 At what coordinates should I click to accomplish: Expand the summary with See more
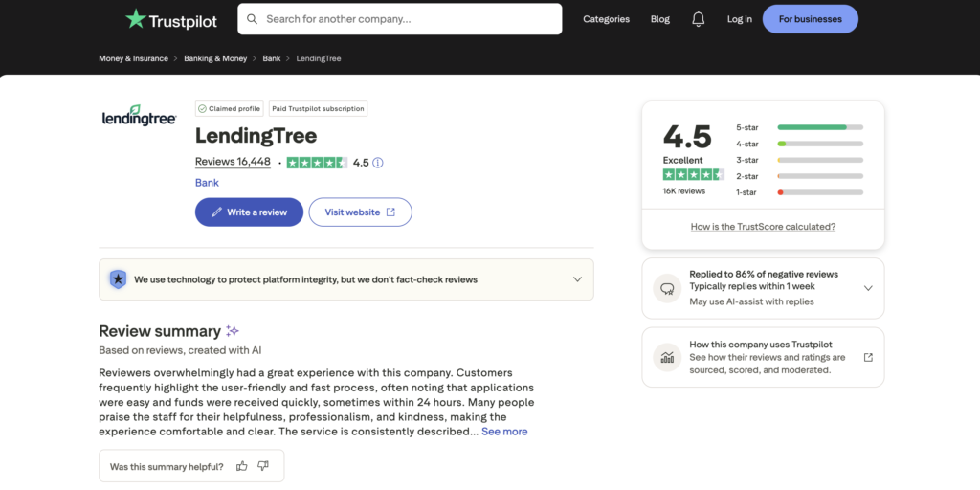tap(504, 432)
